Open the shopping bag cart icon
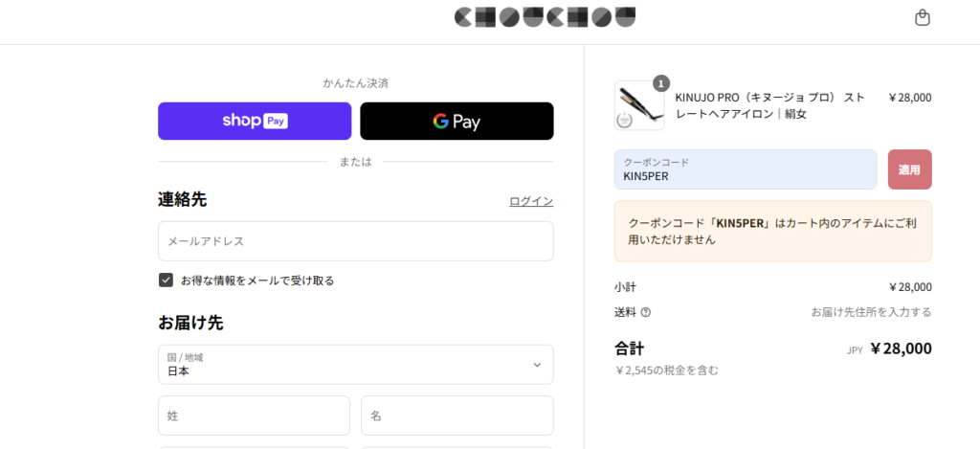Screen dimensions: 980x449 (x=922, y=17)
